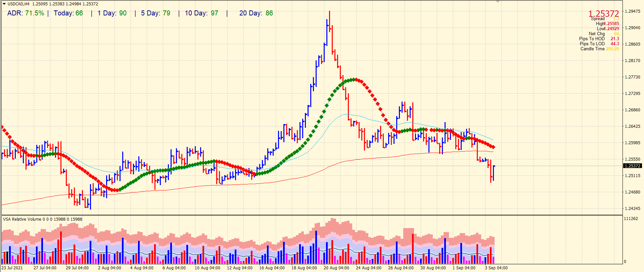Click the Pips To HOD 21.3 row
Image resolution: width=644 pixels, height=272 pixels.
(599, 39)
